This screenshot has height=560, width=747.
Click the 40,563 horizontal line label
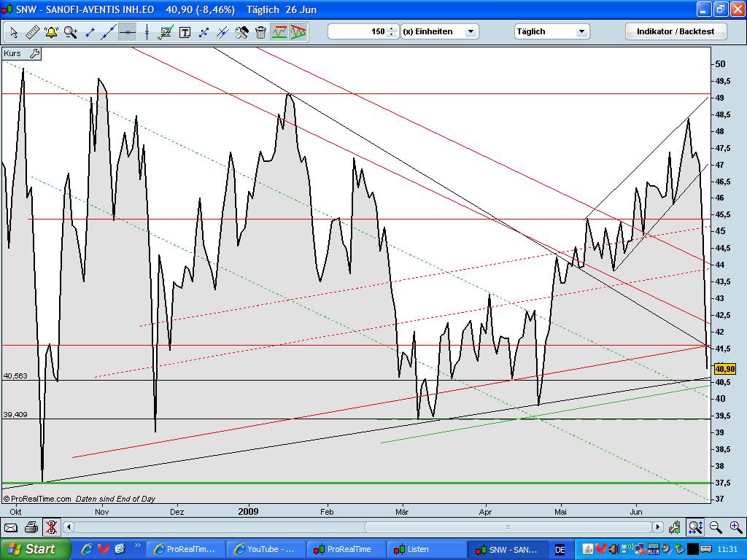pyautogui.click(x=15, y=376)
